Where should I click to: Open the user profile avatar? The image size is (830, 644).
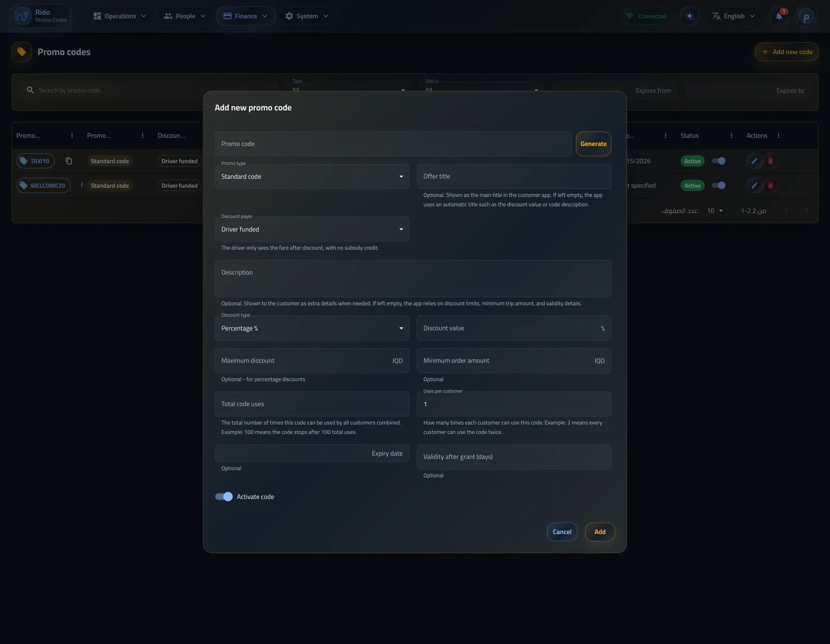[x=806, y=17]
